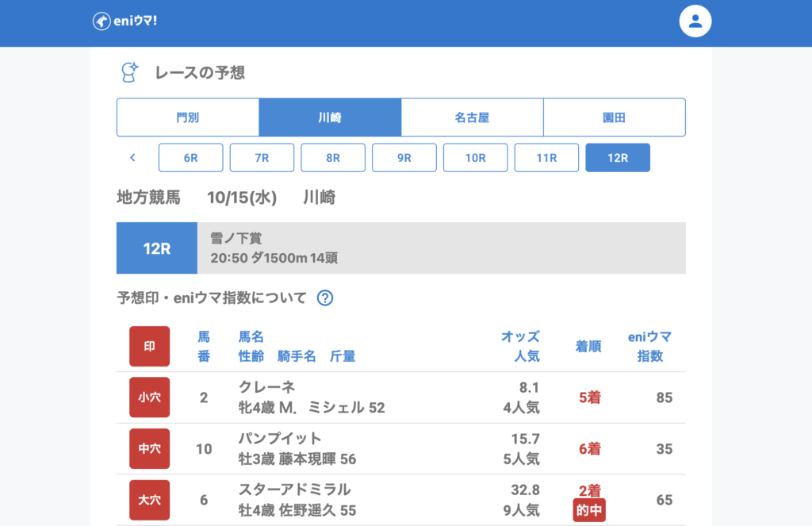Click horse name スターアドミラル
The height and width of the screenshot is (526, 812).
pos(294,490)
